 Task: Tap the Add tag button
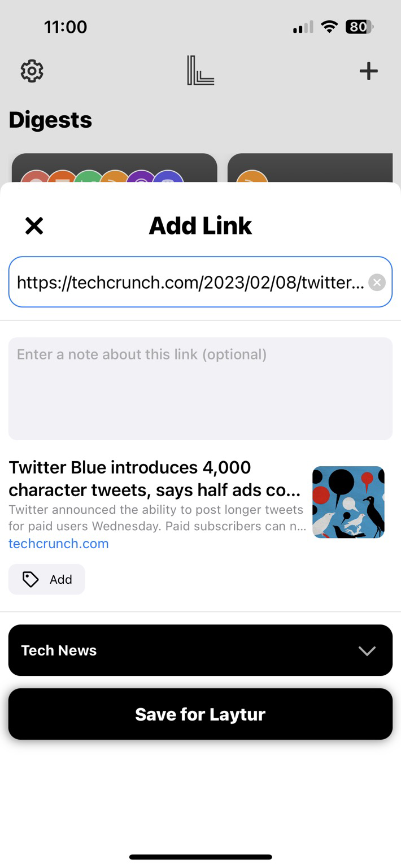[47, 579]
